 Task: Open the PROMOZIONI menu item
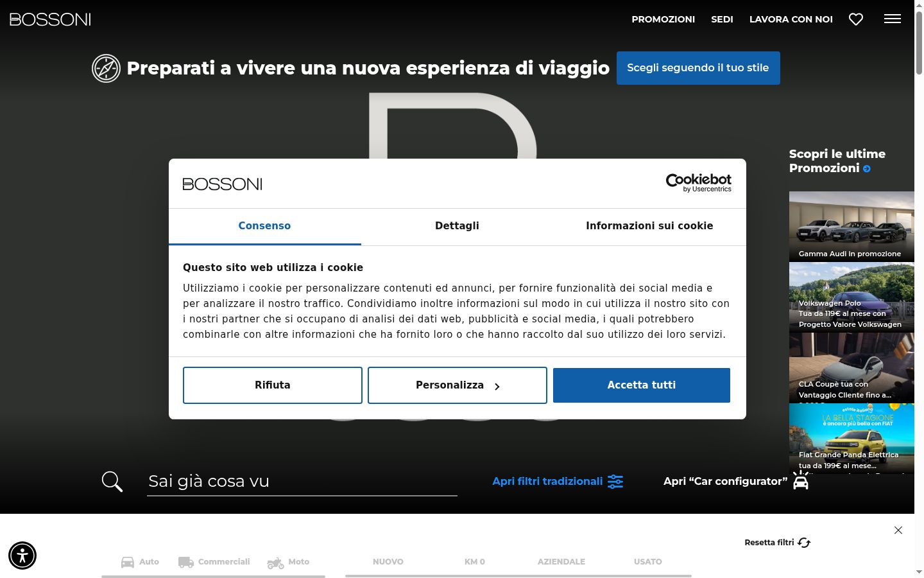click(x=663, y=19)
